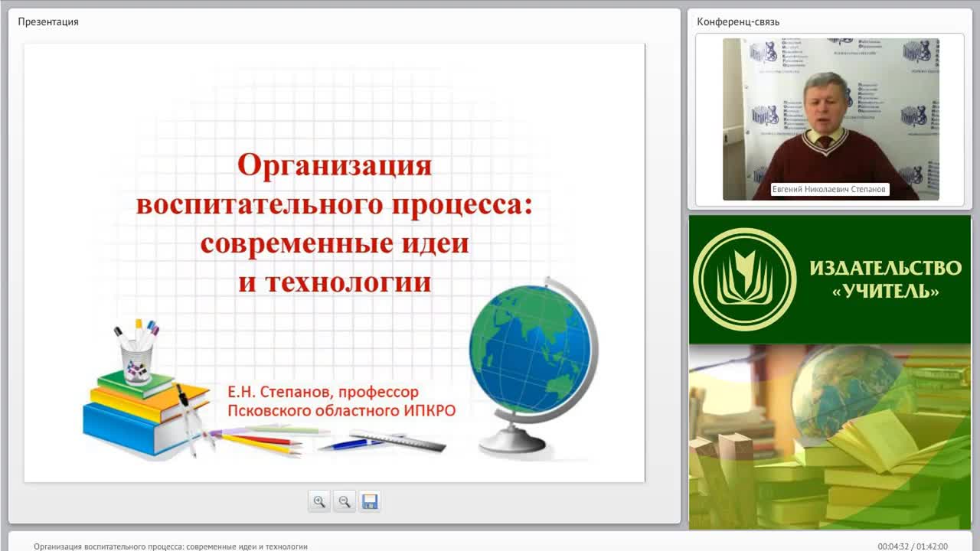Select the Конференц-связь panel header

738,21
